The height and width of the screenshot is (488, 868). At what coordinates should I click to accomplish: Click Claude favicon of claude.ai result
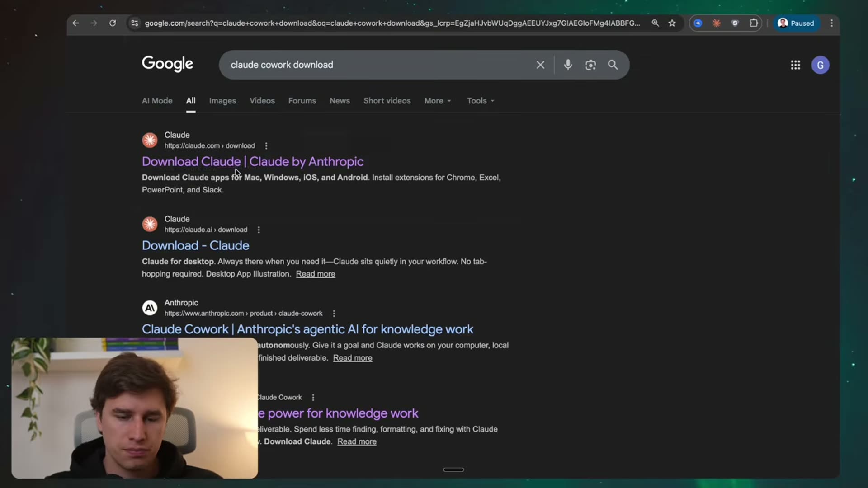[x=150, y=224]
